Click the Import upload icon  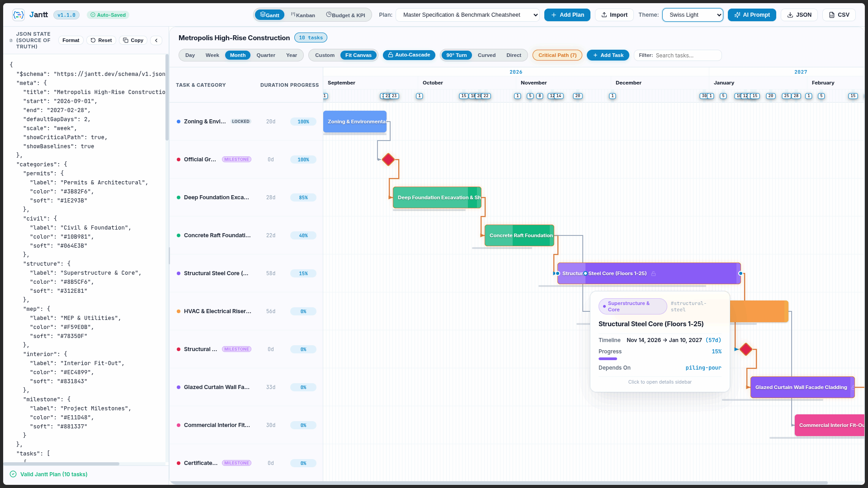pos(604,15)
